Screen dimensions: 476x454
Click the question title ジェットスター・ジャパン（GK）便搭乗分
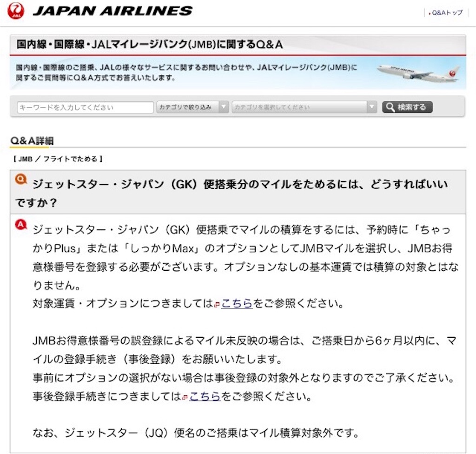point(231,193)
